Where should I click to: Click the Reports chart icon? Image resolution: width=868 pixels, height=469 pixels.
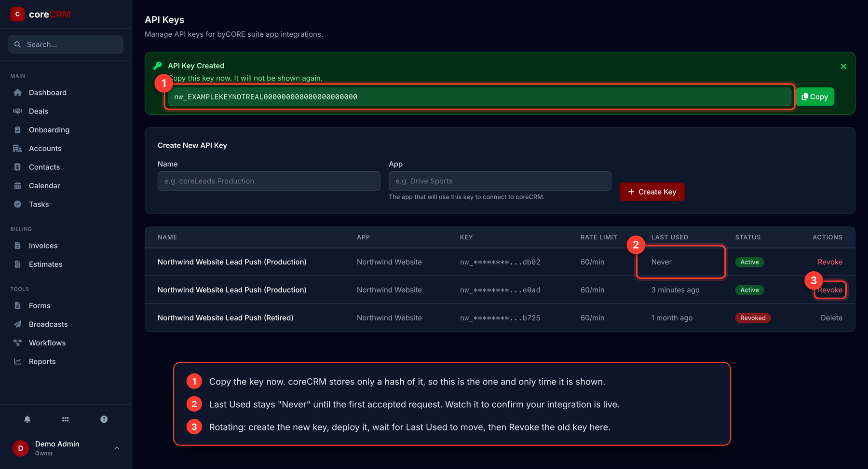(18, 361)
